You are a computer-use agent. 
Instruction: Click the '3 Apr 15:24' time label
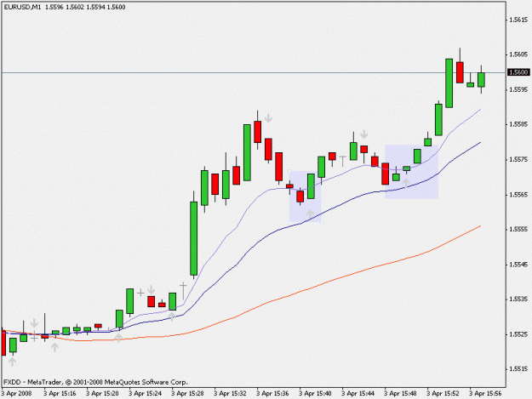click(x=145, y=394)
